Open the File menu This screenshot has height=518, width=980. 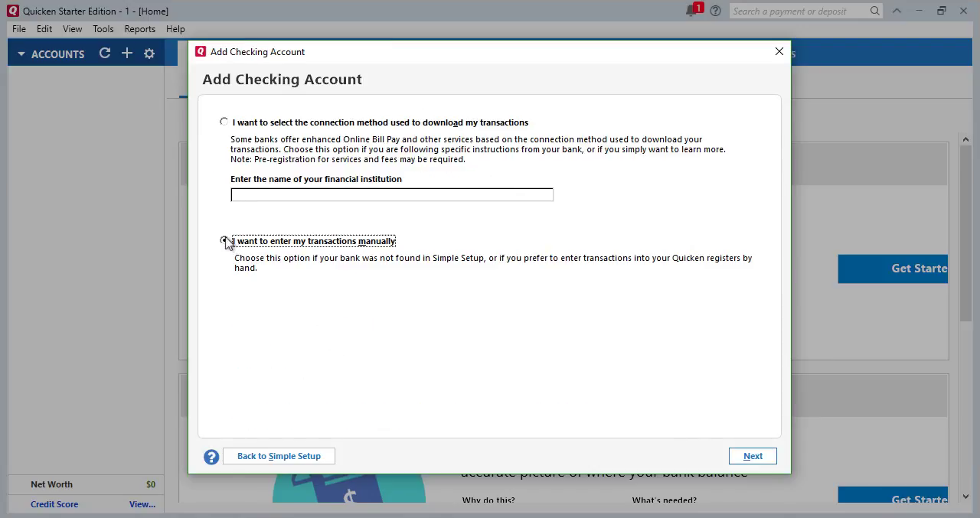pyautogui.click(x=19, y=29)
